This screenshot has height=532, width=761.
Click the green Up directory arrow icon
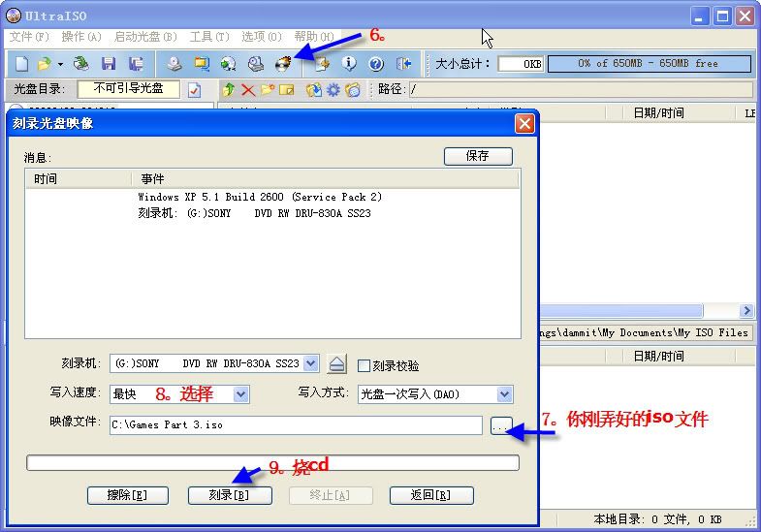229,90
